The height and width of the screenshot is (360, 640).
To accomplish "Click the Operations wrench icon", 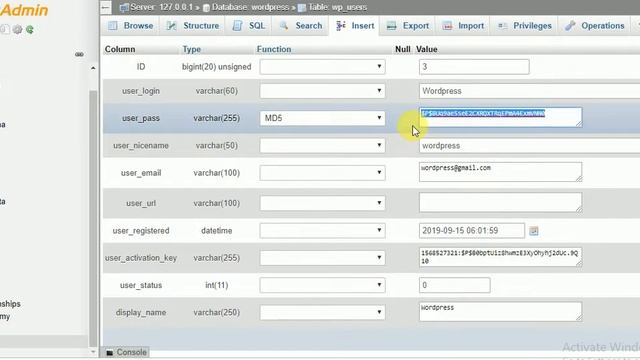I will (x=570, y=26).
